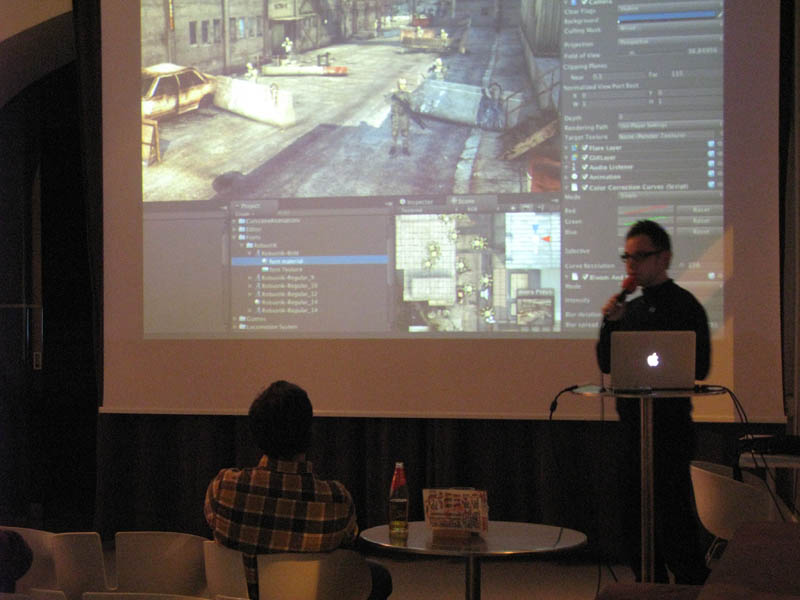Viewport: 800px width, 600px height.
Task: Click the Far clipping plane field
Action: (694, 74)
